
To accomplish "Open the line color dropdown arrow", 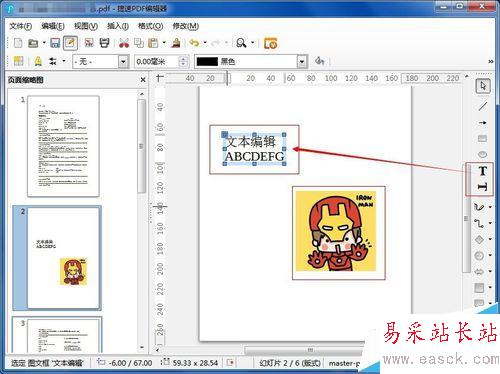I will click(302, 62).
